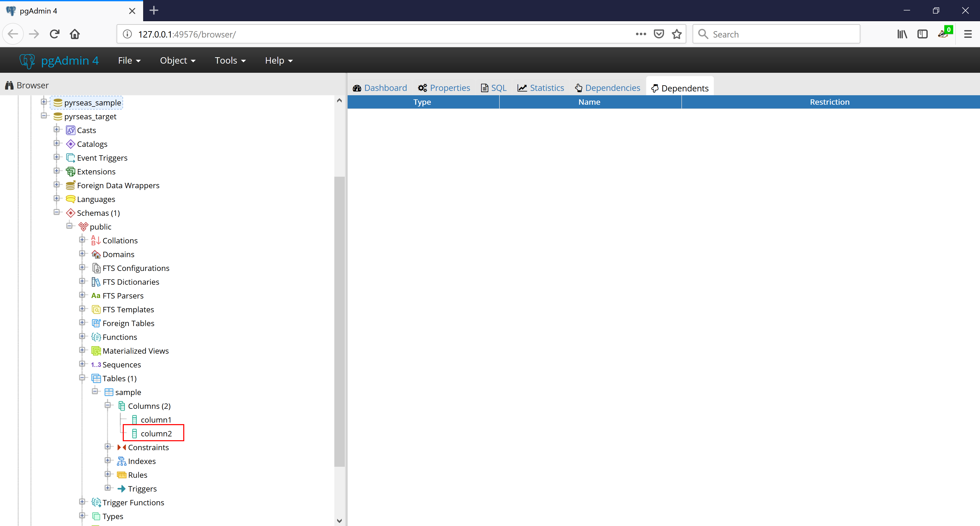
Task: Click the Triggers arrow icon
Action: click(x=121, y=489)
